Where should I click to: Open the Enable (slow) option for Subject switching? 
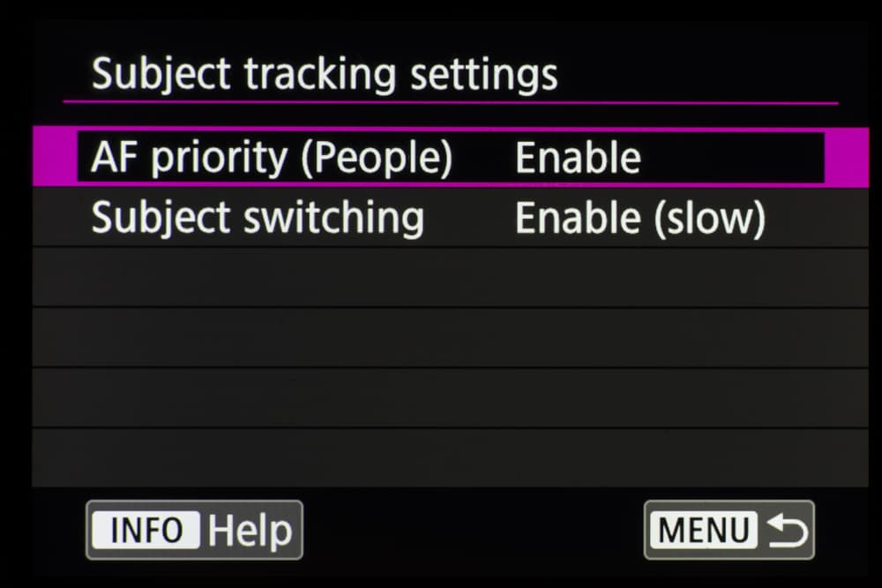point(639,219)
